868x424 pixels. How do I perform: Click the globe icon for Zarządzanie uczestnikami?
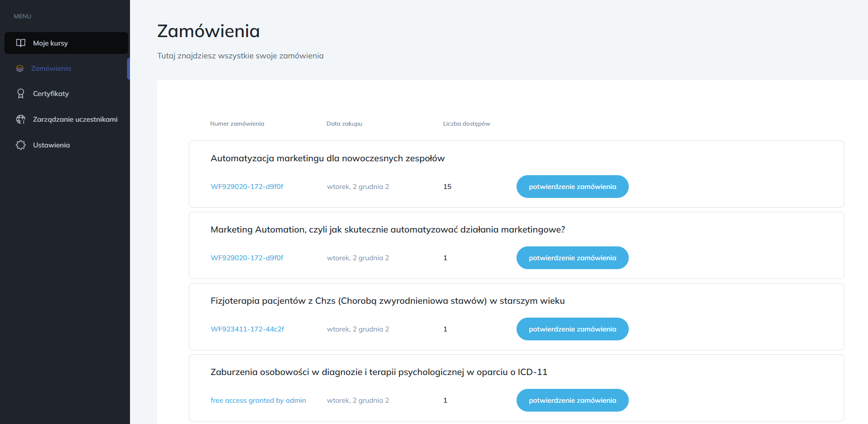coord(21,119)
